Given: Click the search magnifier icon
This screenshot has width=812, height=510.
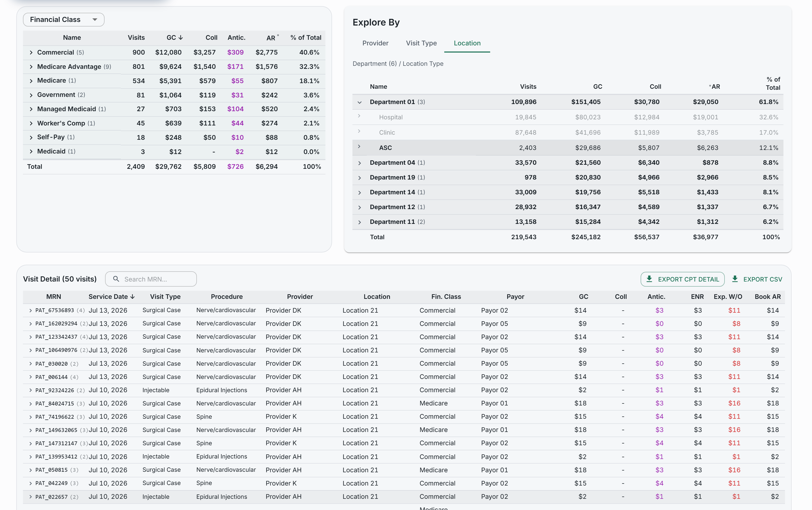Looking at the screenshot, I should (x=116, y=279).
